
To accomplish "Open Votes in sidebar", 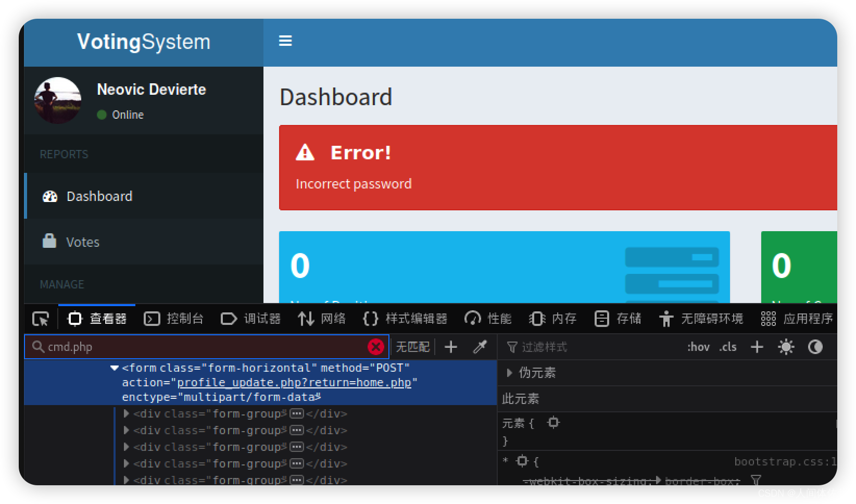I will point(144,242).
